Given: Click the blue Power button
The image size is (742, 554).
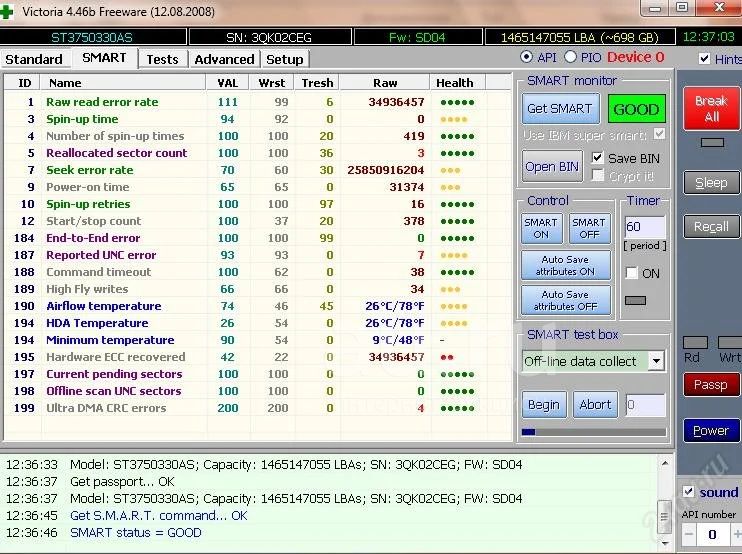Looking at the screenshot, I should click(711, 431).
